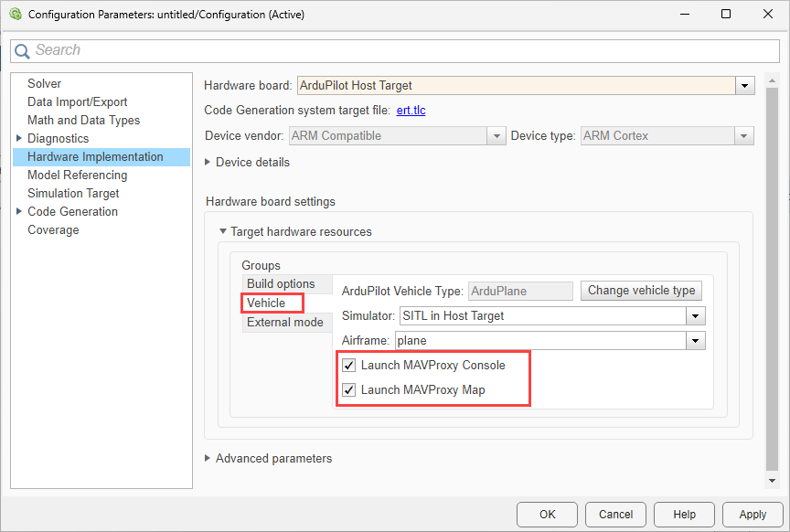Screen dimensions: 790x532
Task: Open the Simulator dropdown
Action: pyautogui.click(x=696, y=316)
